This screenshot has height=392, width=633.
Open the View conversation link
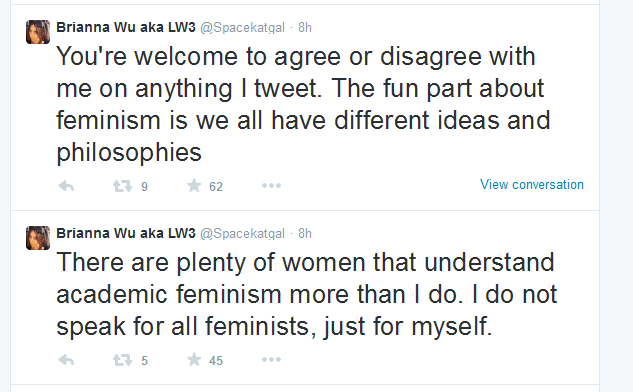tap(532, 184)
